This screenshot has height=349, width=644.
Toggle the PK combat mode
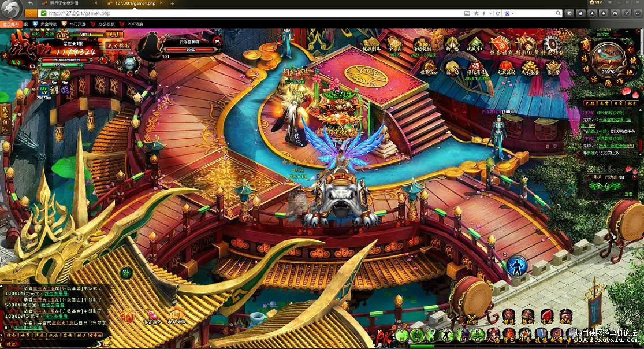tap(384, 337)
